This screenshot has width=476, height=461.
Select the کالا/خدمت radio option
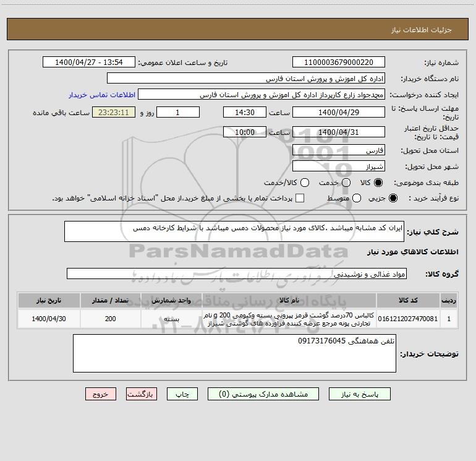tap(305, 183)
